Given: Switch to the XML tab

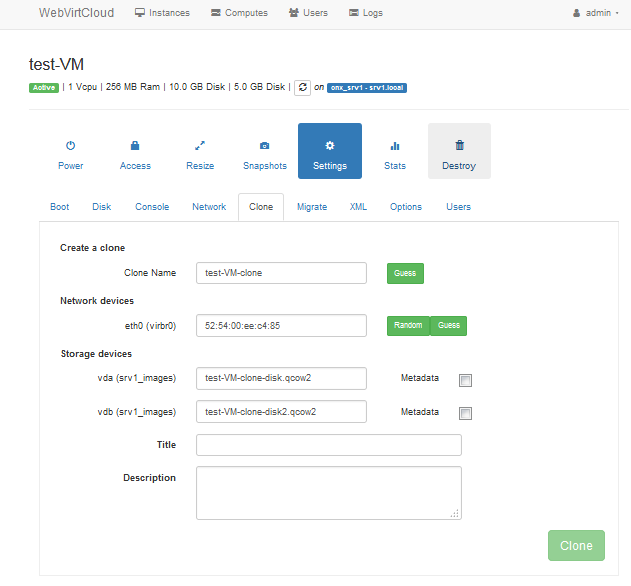Looking at the screenshot, I should pyautogui.click(x=358, y=207).
